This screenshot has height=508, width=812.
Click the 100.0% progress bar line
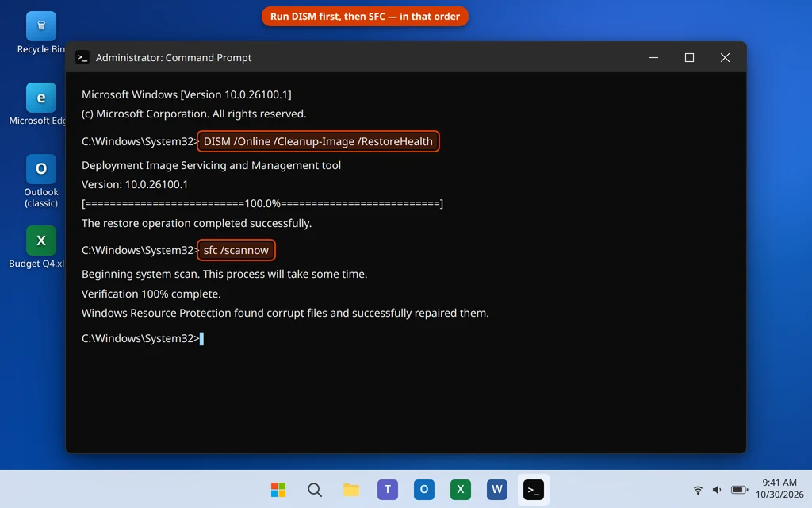point(262,204)
